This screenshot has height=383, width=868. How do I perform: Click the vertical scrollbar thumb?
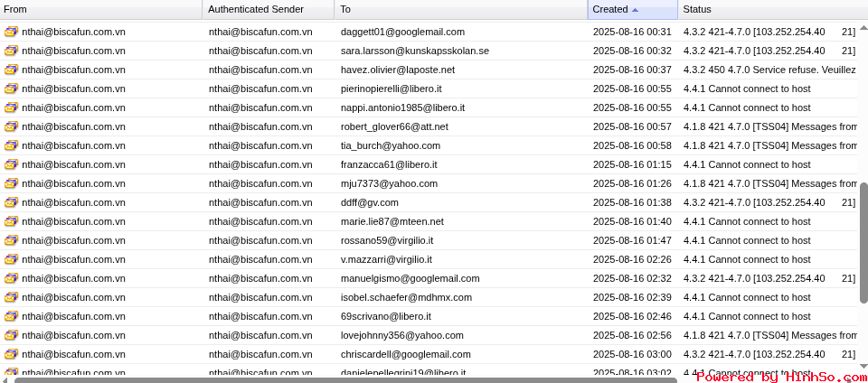(x=863, y=242)
